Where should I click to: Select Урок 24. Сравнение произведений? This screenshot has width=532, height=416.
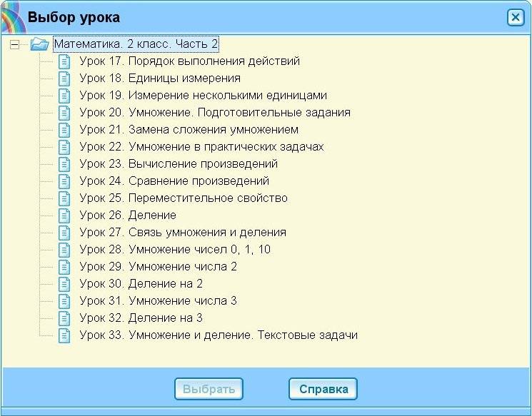tap(174, 181)
